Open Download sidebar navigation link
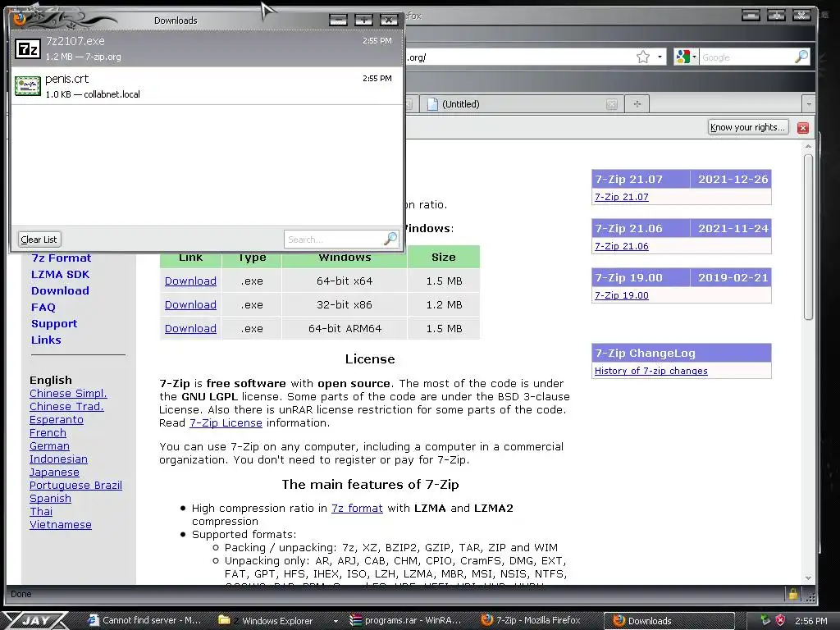The image size is (840, 630). (60, 290)
